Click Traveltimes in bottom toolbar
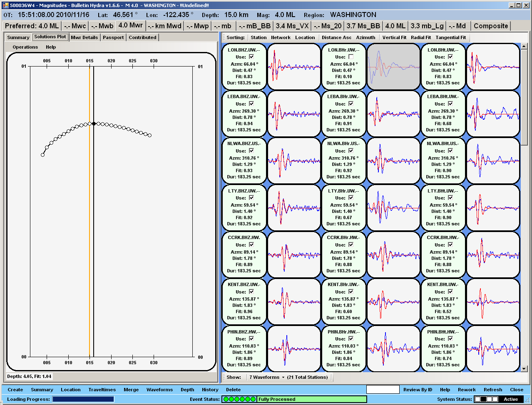 [102, 390]
